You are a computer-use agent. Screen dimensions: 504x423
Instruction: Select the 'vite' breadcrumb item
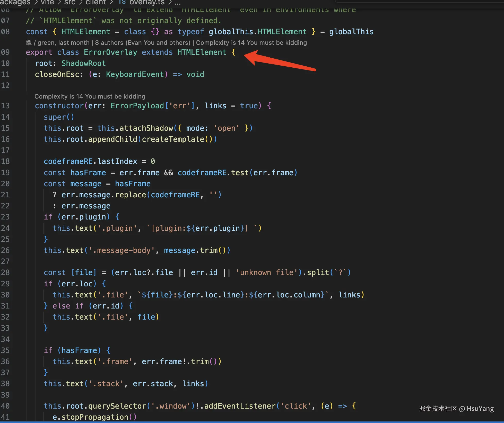click(47, 2)
